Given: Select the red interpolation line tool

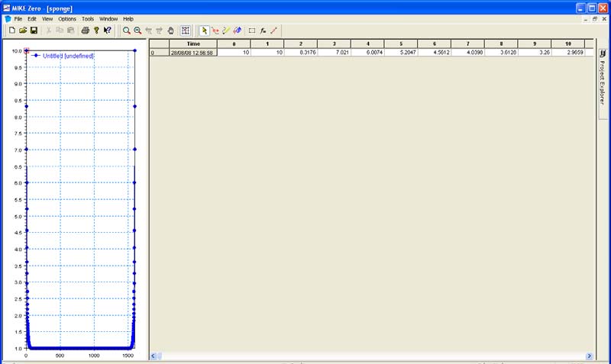Looking at the screenshot, I should tap(274, 31).
